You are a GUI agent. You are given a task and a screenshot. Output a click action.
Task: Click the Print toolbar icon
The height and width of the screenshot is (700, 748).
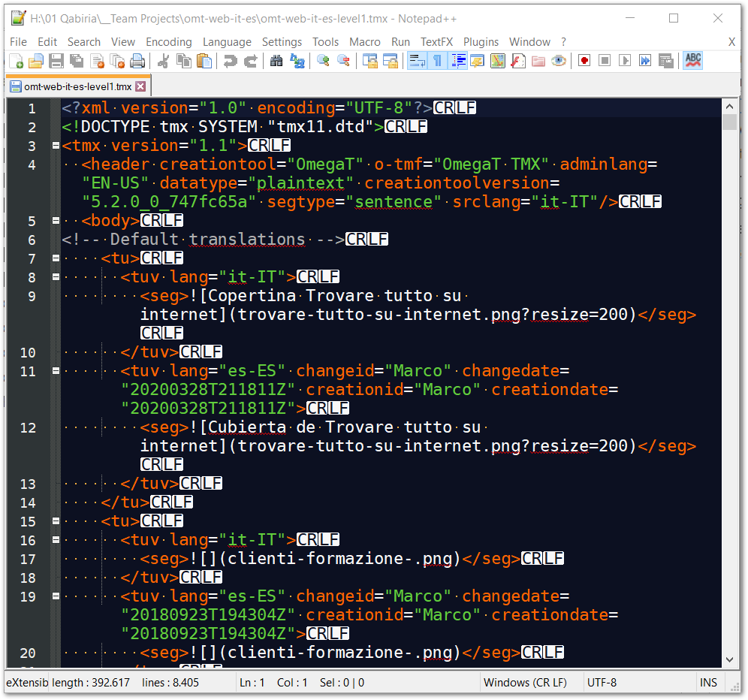pyautogui.click(x=137, y=62)
